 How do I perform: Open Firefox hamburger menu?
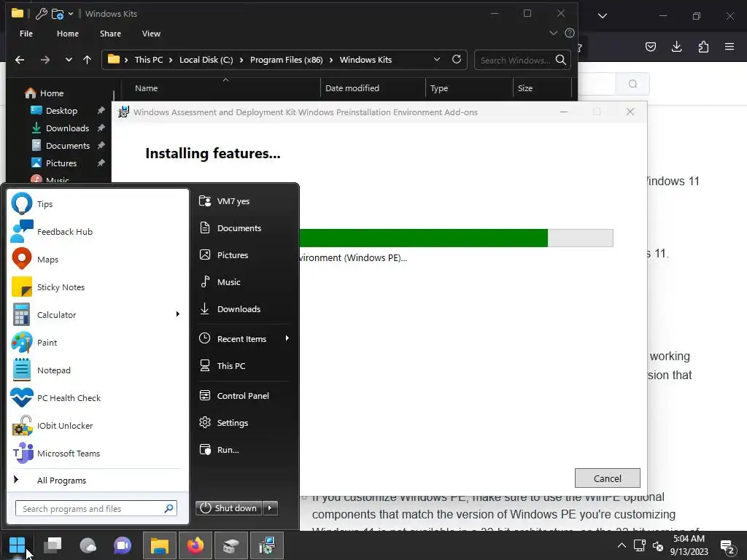point(729,47)
